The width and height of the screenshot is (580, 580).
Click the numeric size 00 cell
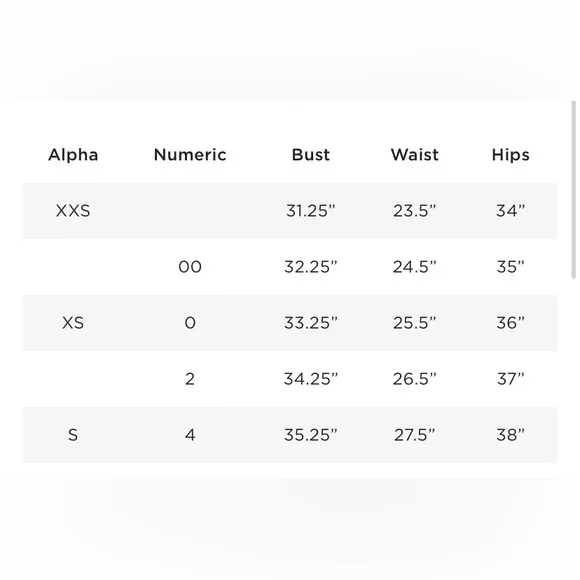click(x=190, y=267)
